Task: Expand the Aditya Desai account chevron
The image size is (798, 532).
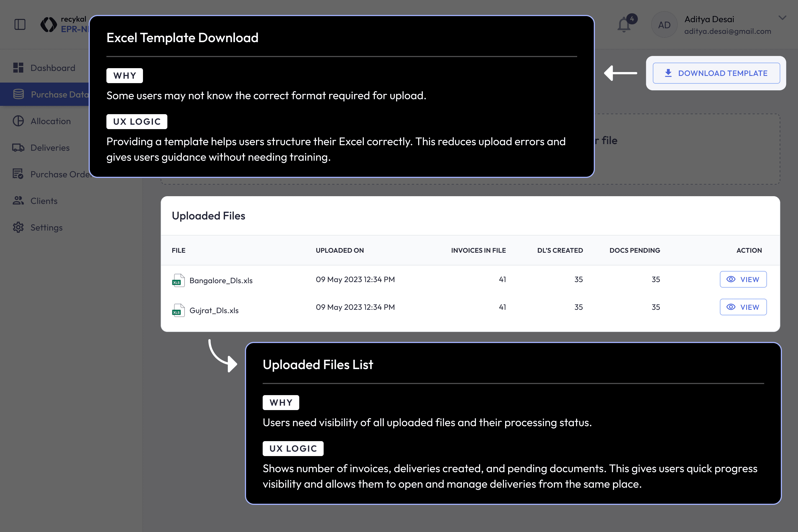Action: [x=782, y=18]
